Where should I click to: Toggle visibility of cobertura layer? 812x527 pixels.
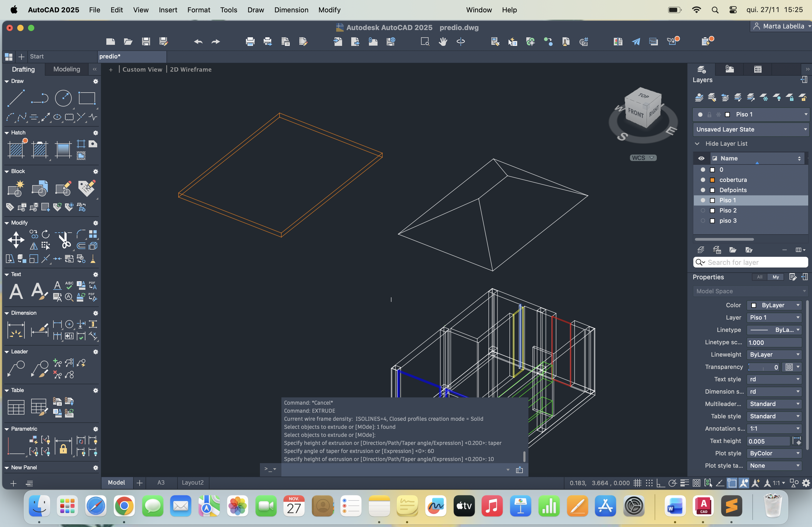[702, 180]
